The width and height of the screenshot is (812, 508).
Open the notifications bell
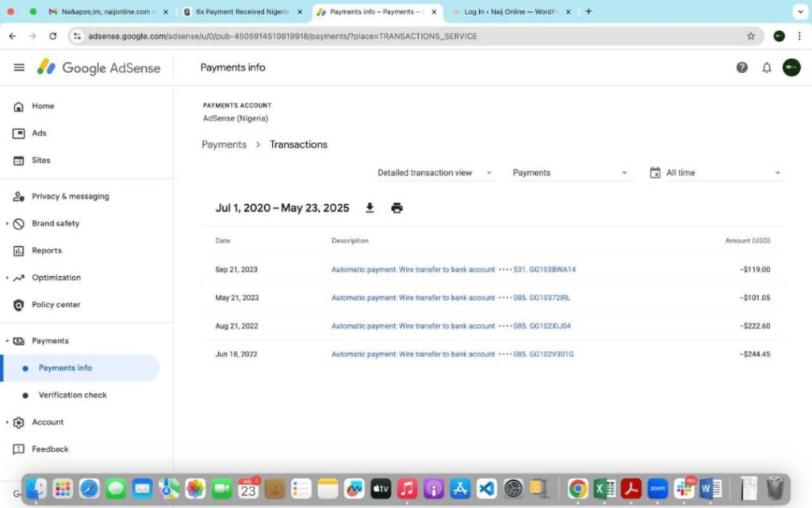767,67
